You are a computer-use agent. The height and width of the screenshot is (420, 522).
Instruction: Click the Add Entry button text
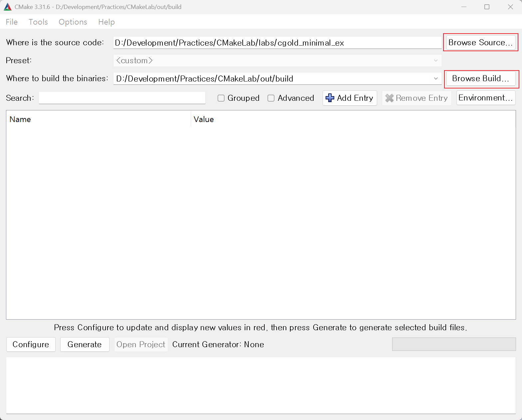pos(355,98)
